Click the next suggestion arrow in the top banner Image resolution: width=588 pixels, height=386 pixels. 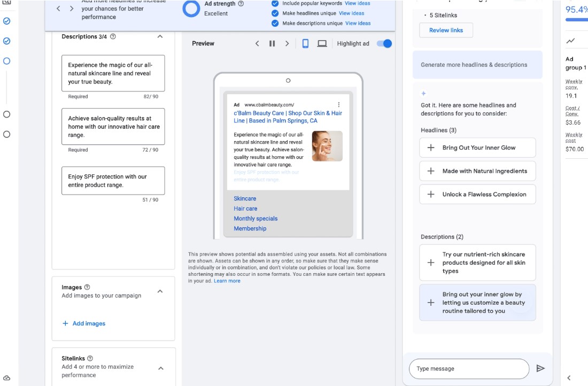pos(72,8)
